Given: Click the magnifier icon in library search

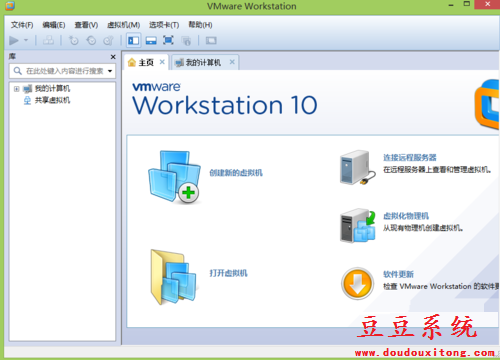Looking at the screenshot, I should tap(18, 71).
